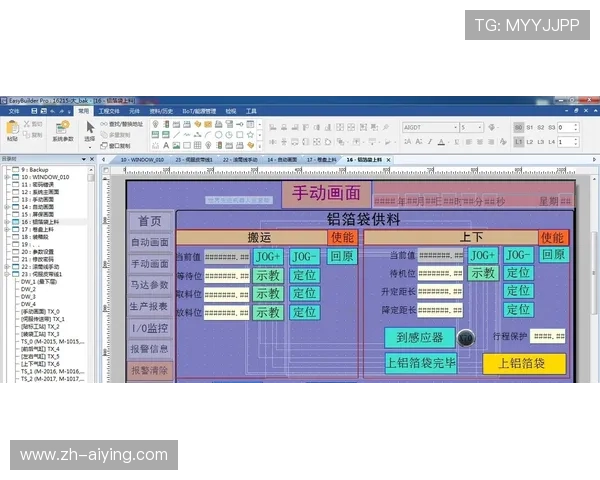Image resolution: width=600 pixels, height=480 pixels.
Task: Click the 首页 (Home) navigation button
Action: point(150,221)
